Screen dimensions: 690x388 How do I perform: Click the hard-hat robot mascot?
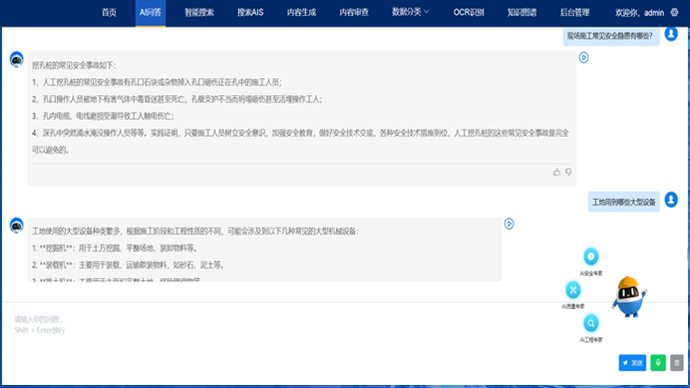629,296
